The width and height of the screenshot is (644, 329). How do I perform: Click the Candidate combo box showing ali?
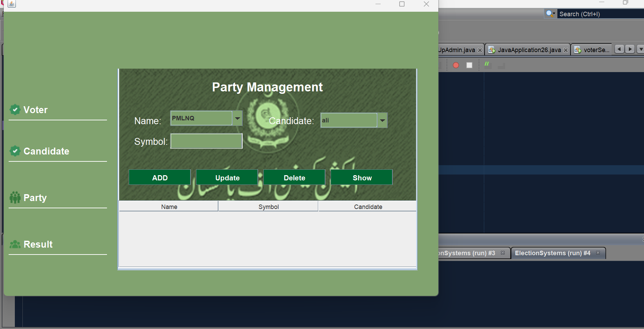coord(354,120)
